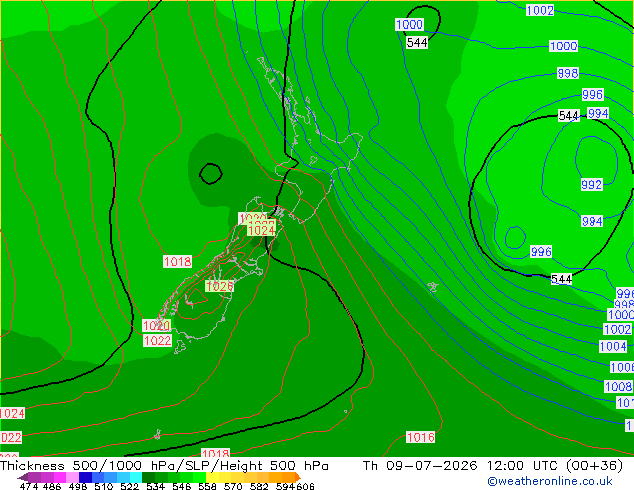Viewport: 634px width, 490px height.
Task: Click the red 1024 label at left edge
Action: 12,413
